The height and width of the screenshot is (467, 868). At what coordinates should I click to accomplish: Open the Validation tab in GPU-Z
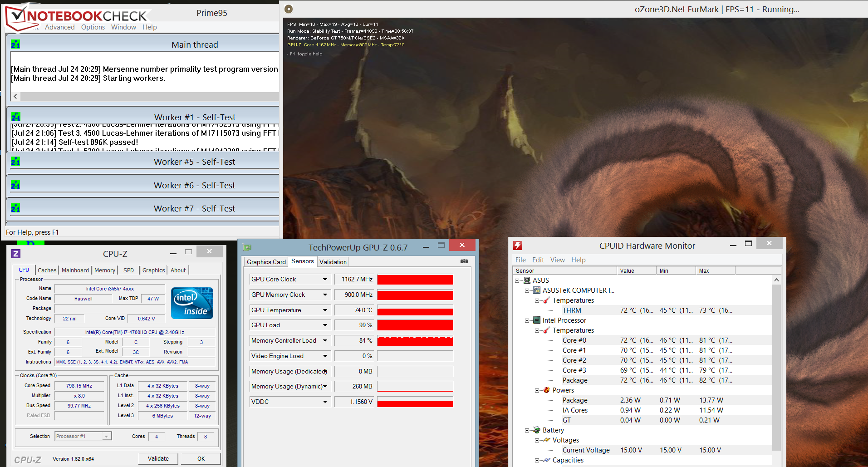(x=333, y=262)
